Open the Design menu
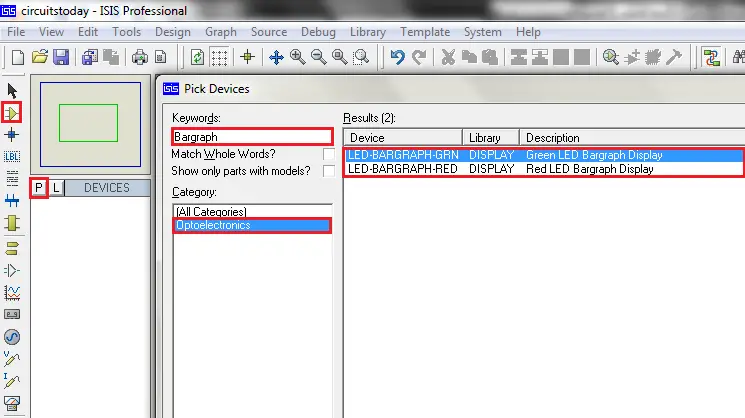The image size is (745, 418). click(x=173, y=32)
